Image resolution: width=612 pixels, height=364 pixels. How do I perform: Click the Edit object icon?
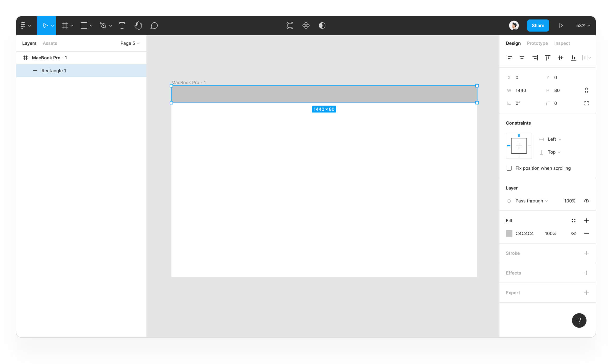point(290,26)
